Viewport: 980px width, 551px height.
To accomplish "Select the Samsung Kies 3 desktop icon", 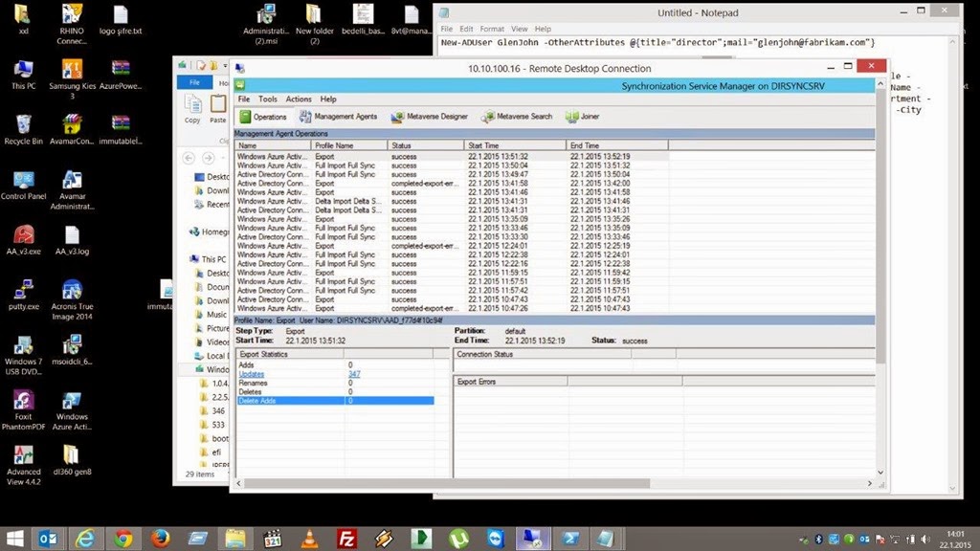I will tap(72, 79).
